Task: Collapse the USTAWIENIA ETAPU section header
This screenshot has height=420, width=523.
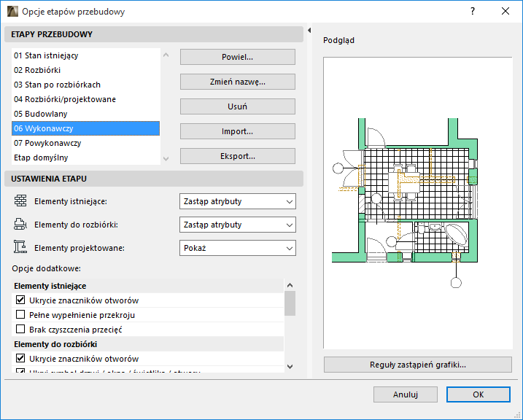Action: click(154, 179)
